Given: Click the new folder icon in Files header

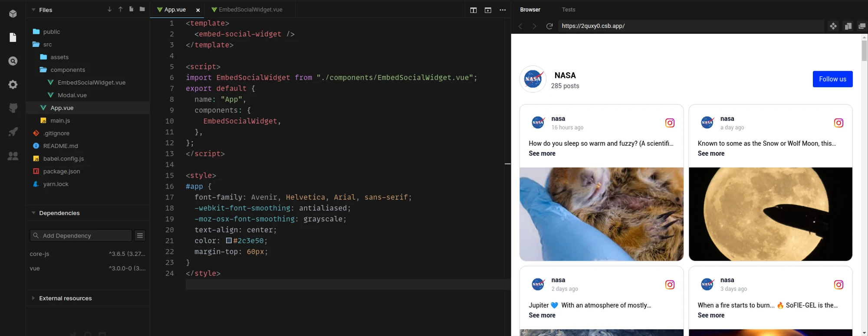Looking at the screenshot, I should coord(142,9).
